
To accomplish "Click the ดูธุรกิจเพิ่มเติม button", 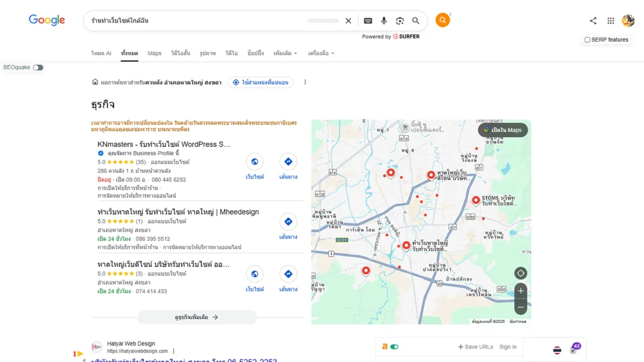I will click(197, 317).
